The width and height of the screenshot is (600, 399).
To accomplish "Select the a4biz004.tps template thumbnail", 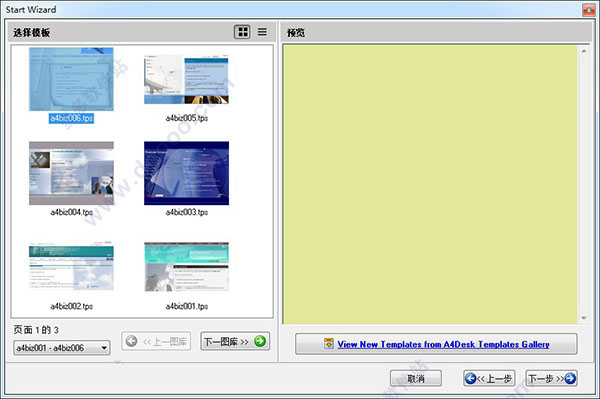I will pos(72,173).
